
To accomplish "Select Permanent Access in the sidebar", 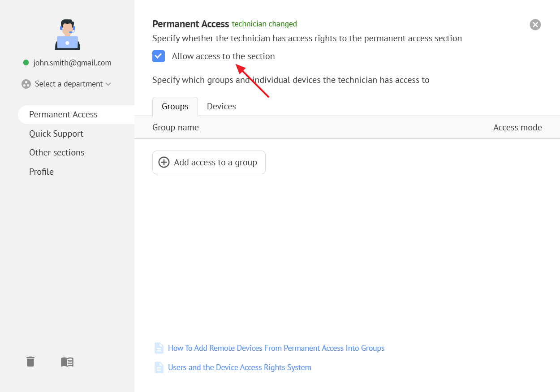I will 63,115.
